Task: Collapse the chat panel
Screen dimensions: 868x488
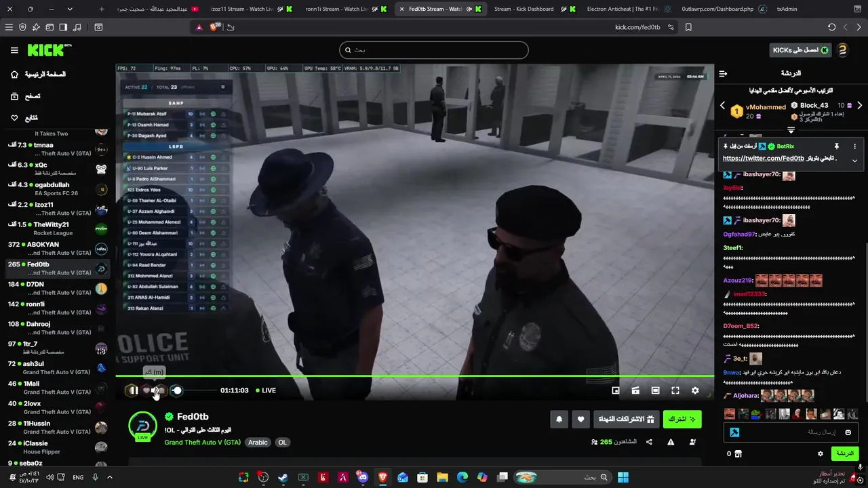Action: [x=723, y=73]
